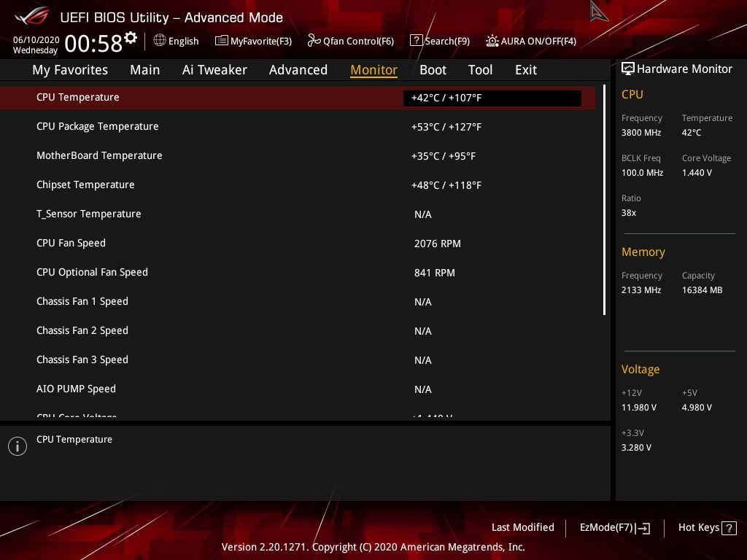747x560 pixels.
Task: Toggle AURA lighting icon
Action: point(492,41)
